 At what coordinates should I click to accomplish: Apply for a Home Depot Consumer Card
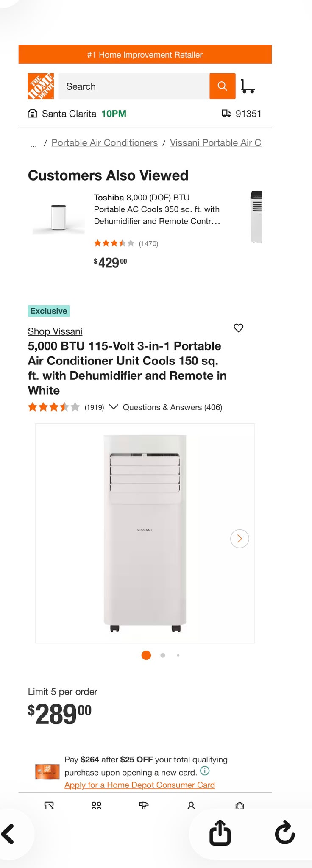click(x=139, y=785)
